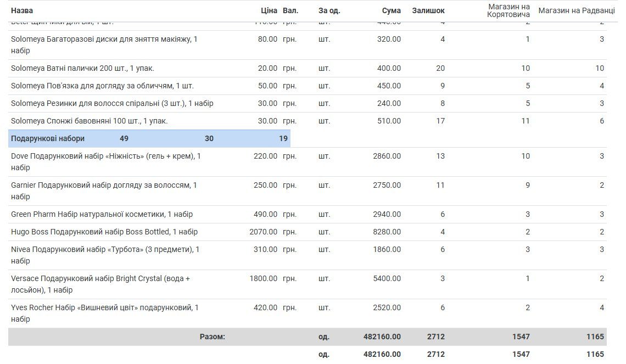
Task: Select Nivea Подарунковий набір «Турбота» row
Action: pyautogui.click(x=308, y=255)
